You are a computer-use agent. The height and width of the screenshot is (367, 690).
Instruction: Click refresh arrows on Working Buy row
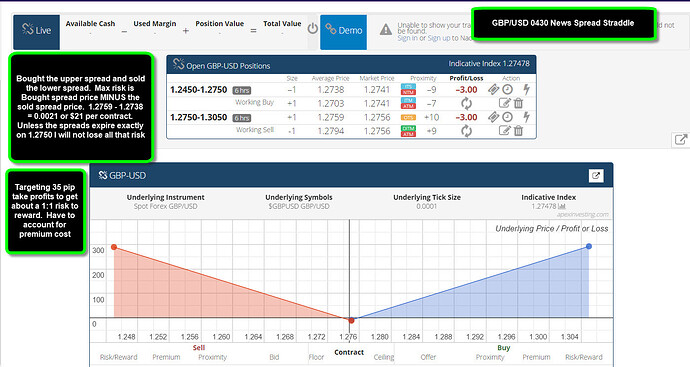click(x=466, y=103)
